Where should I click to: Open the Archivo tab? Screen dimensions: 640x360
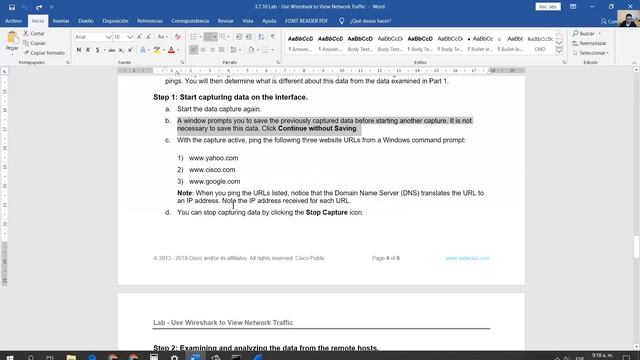coord(13,21)
